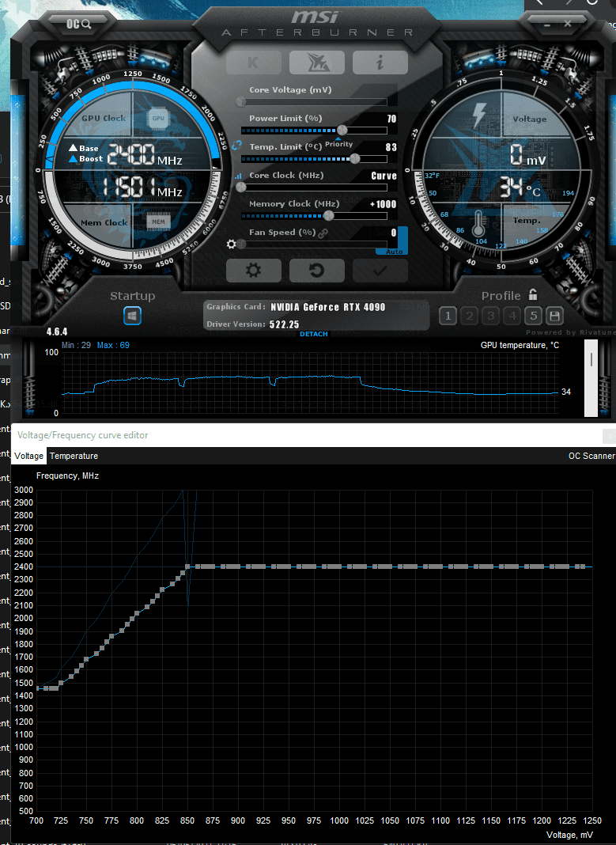
Task: Click the Temp Limit slider handle
Action: [x=355, y=158]
